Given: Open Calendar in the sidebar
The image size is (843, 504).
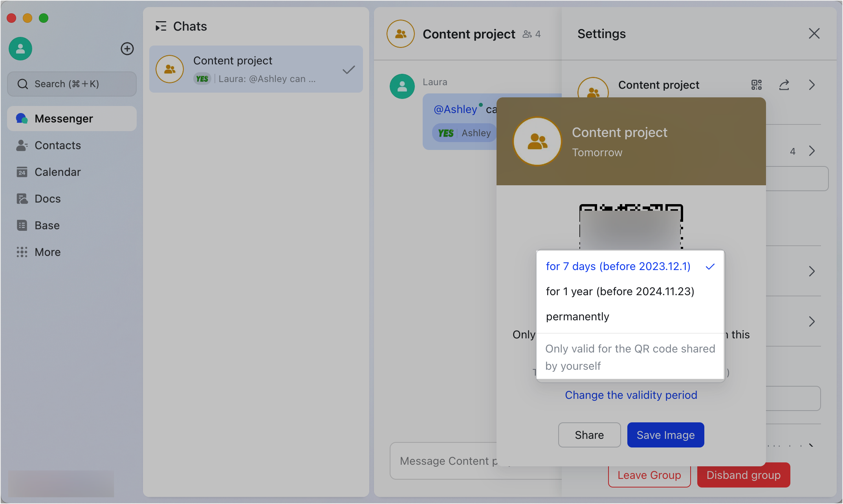Looking at the screenshot, I should click(x=72, y=172).
